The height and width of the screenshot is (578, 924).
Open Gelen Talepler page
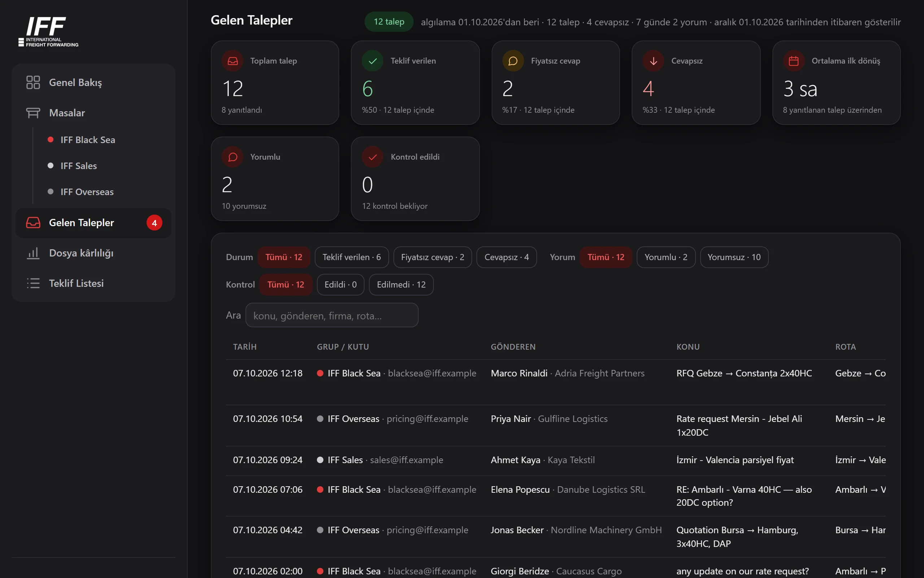(93, 223)
